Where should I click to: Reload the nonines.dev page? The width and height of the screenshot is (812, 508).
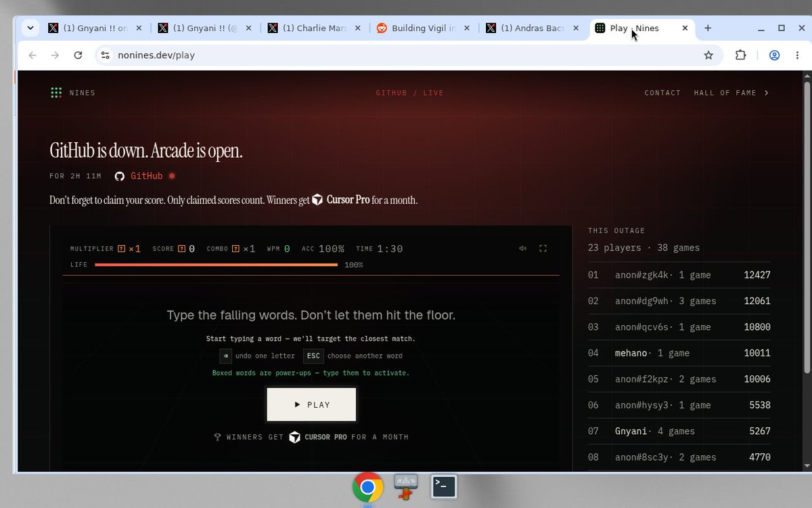pyautogui.click(x=78, y=56)
